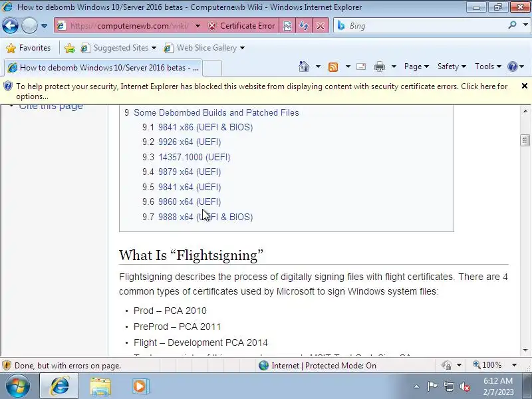The width and height of the screenshot is (532, 399).
Task: Click the scrollbar up arrow
Action: pyautogui.click(x=525, y=111)
